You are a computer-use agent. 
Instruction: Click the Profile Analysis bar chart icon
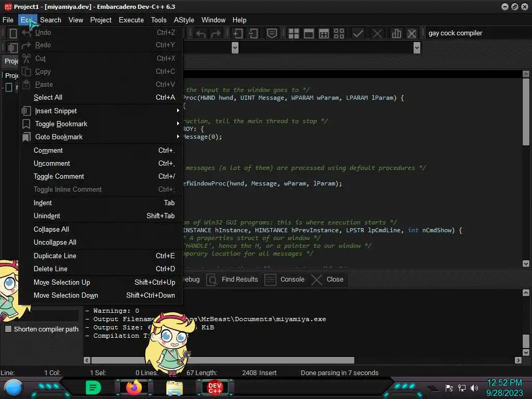coord(396,33)
